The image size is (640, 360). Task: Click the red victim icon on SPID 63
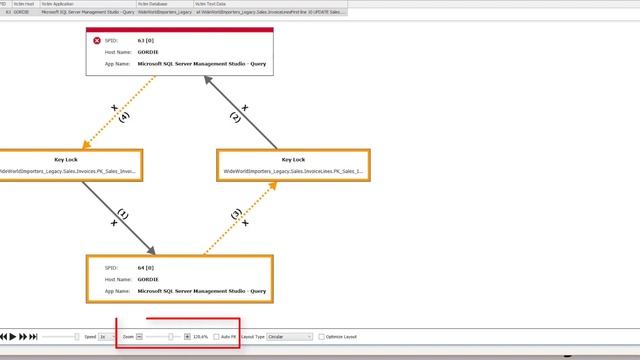pos(97,40)
